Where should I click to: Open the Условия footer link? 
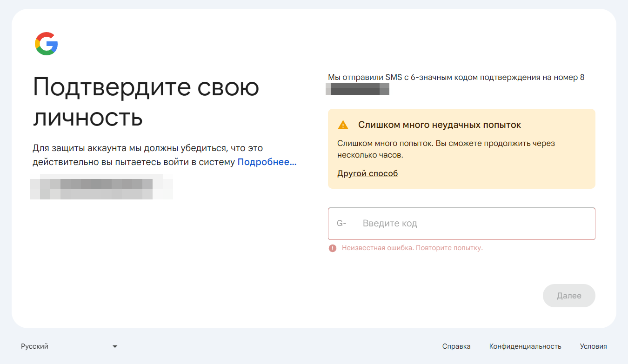(x=593, y=346)
